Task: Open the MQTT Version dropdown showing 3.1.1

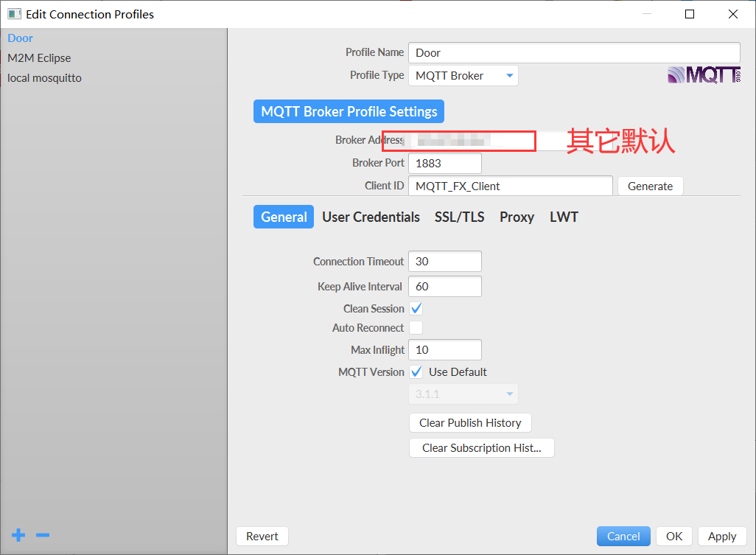Action: 463,394
